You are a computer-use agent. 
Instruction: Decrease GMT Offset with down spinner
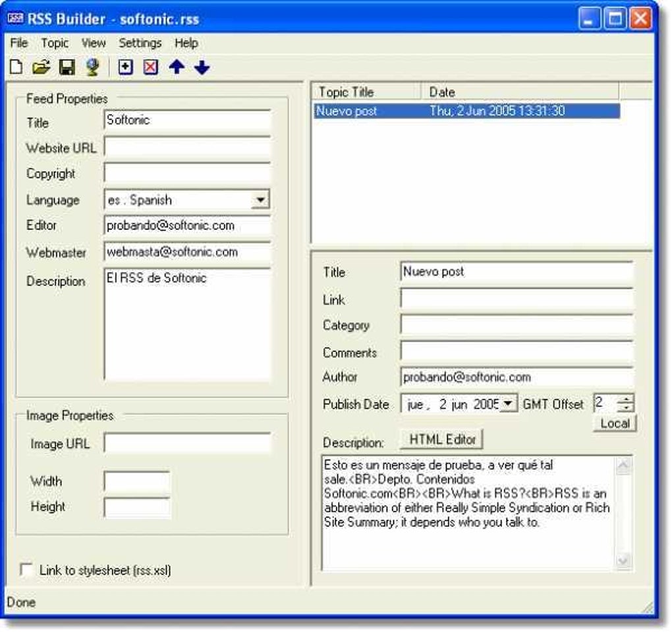(626, 408)
